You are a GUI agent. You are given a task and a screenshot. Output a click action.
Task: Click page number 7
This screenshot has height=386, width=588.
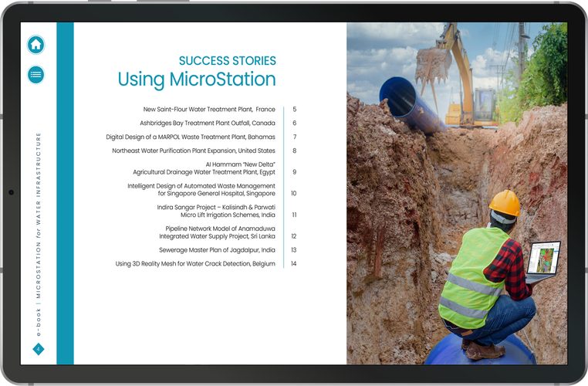tap(294, 137)
